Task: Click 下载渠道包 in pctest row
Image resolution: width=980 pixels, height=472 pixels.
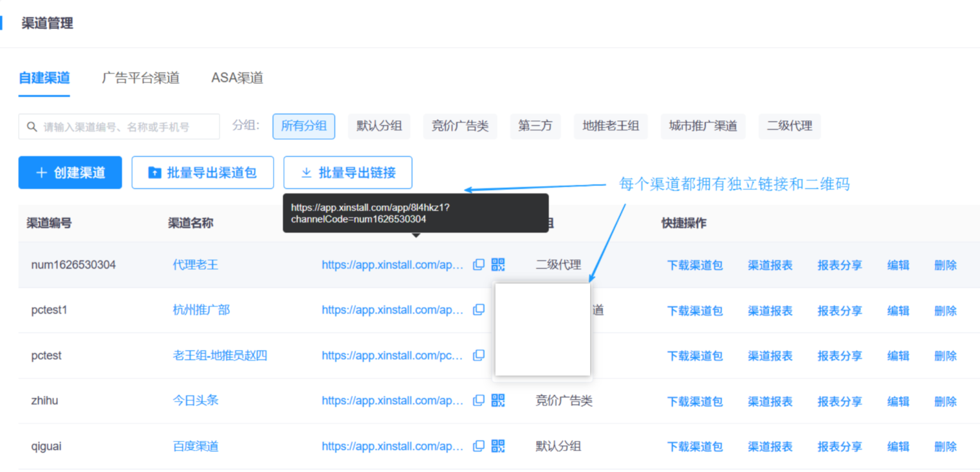Action: click(x=695, y=356)
